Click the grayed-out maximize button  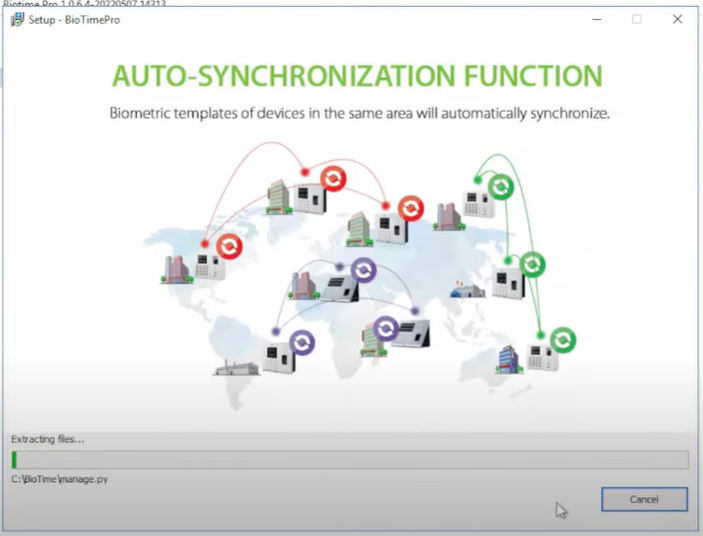637,19
